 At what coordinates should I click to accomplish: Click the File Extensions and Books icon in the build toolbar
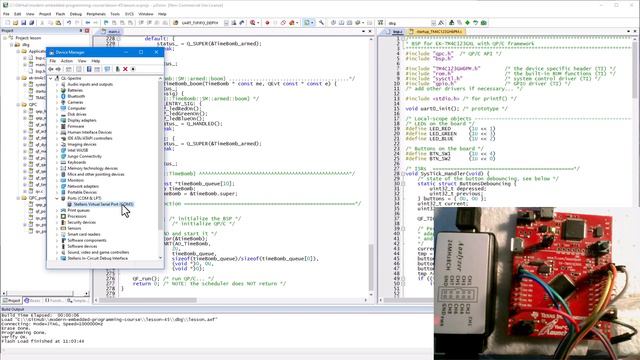(x=451, y=23)
